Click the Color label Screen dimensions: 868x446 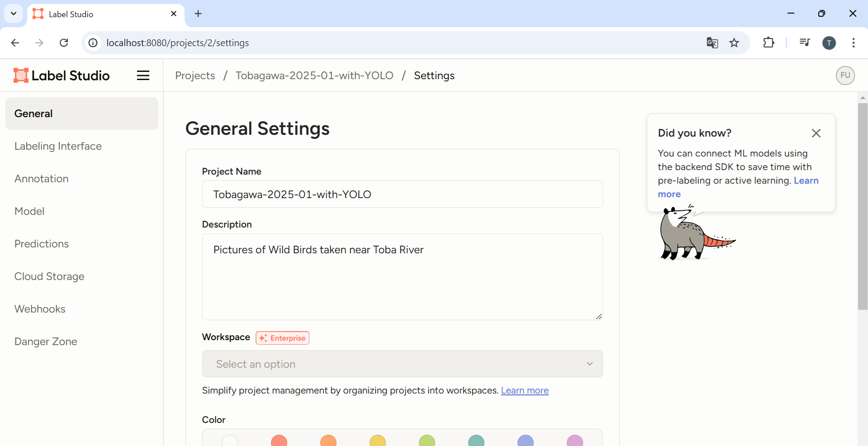[x=213, y=420]
